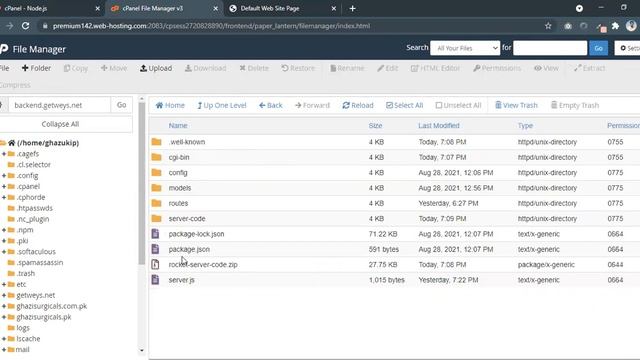The height and width of the screenshot is (360, 640).
Task: Expand the .softaculous tree folder
Action: click(x=4, y=252)
